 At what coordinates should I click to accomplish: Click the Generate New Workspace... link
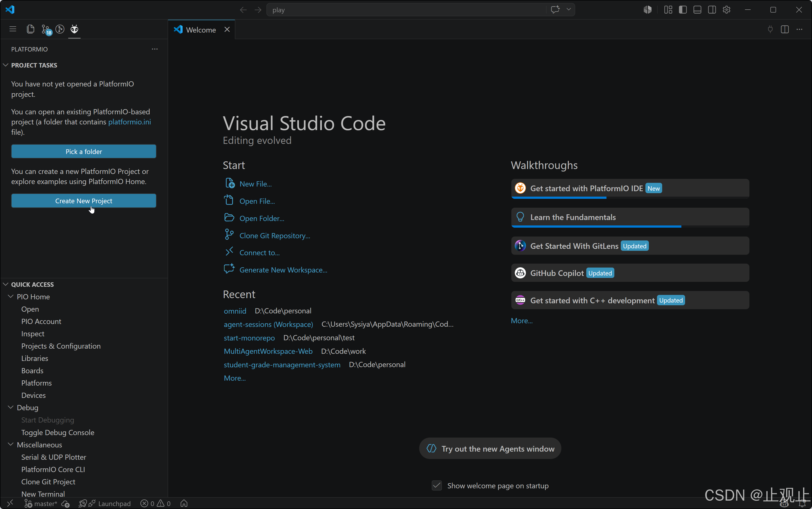coord(283,270)
